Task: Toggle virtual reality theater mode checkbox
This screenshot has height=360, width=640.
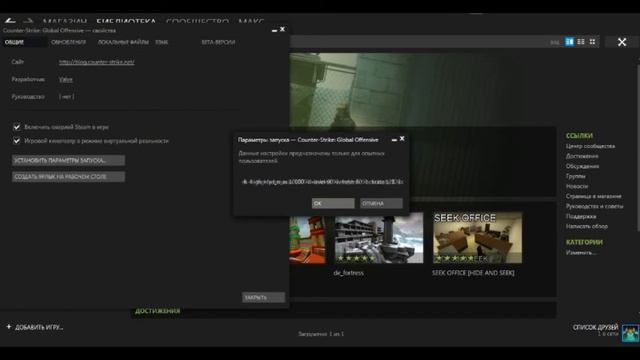Action: pyautogui.click(x=17, y=141)
